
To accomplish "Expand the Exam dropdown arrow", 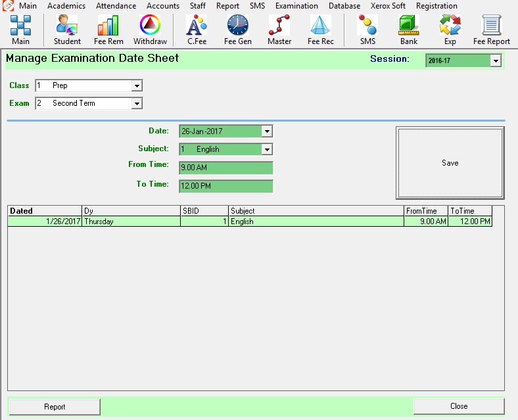I will [x=137, y=104].
